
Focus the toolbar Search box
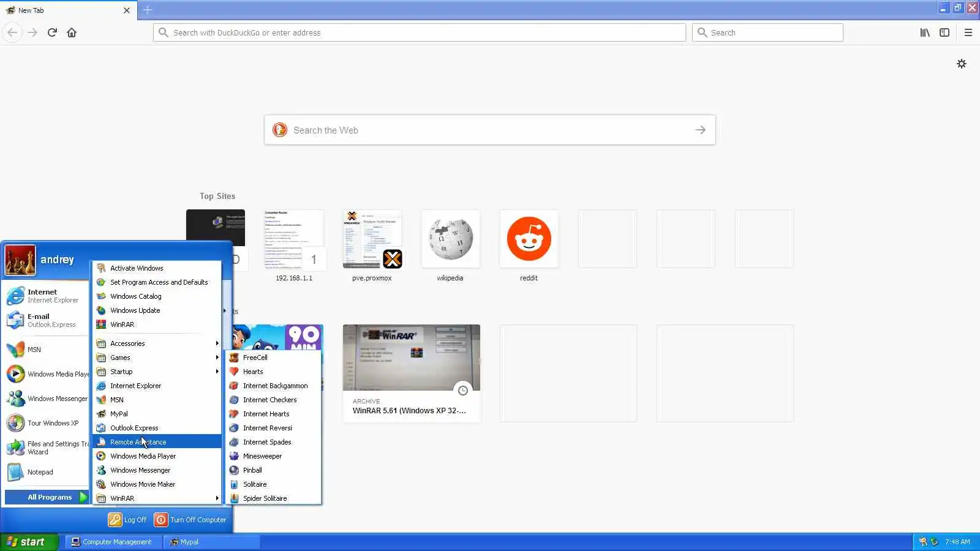pos(767,32)
